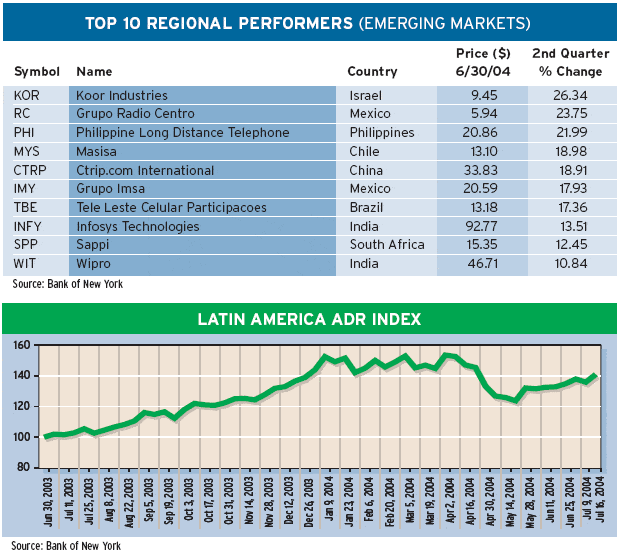Select the WIT symbol cell
Viewport: 621px width, 557px height.
[25, 263]
